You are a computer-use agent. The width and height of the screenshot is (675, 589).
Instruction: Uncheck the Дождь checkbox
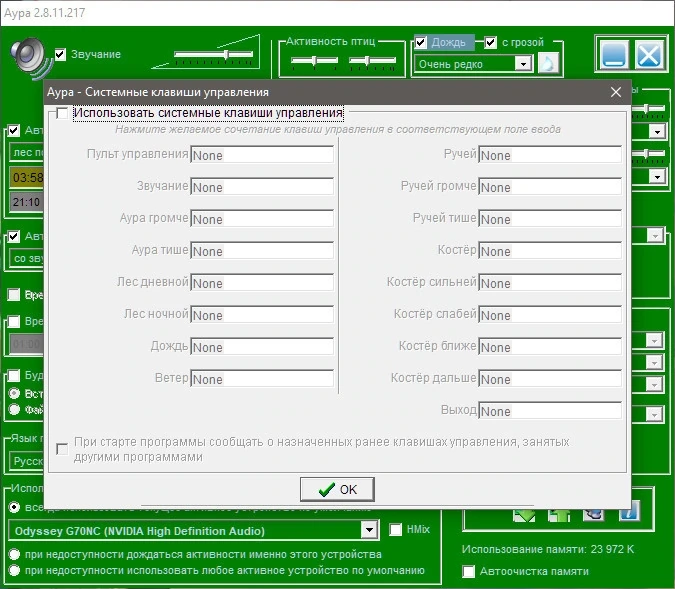[x=421, y=42]
